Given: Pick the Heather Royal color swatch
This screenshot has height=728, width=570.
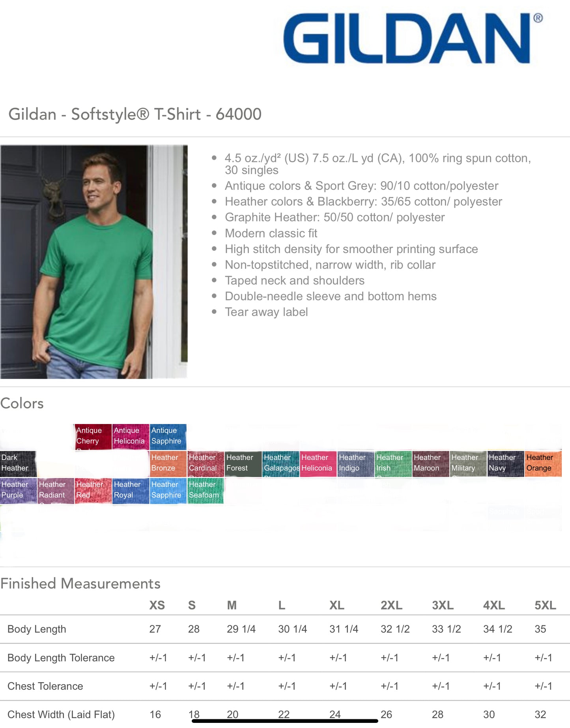Looking at the screenshot, I should pos(131,490).
